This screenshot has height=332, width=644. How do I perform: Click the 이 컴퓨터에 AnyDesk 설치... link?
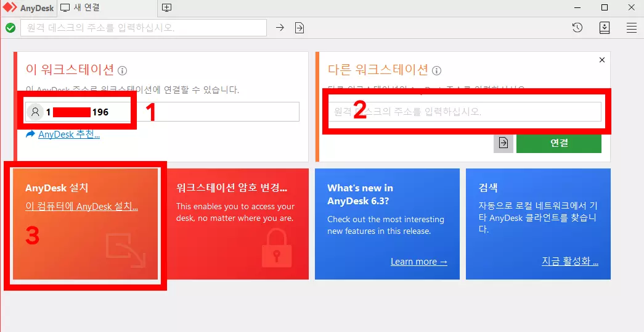[x=81, y=207]
